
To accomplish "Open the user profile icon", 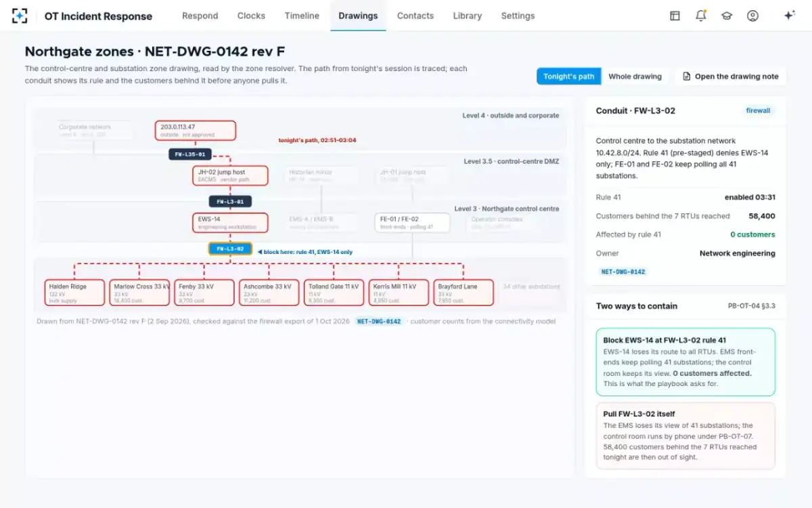I will click(752, 16).
